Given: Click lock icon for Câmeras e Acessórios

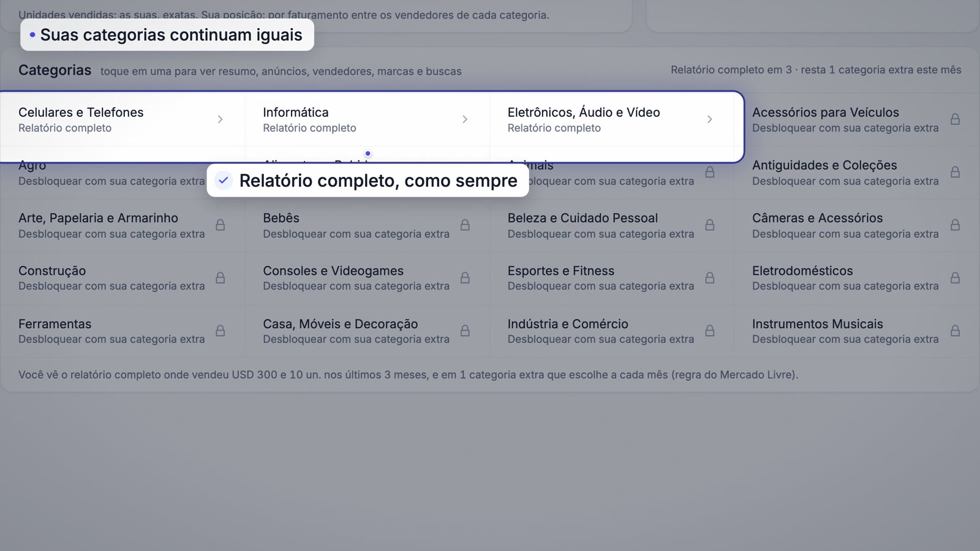Looking at the screenshot, I should (x=955, y=225).
